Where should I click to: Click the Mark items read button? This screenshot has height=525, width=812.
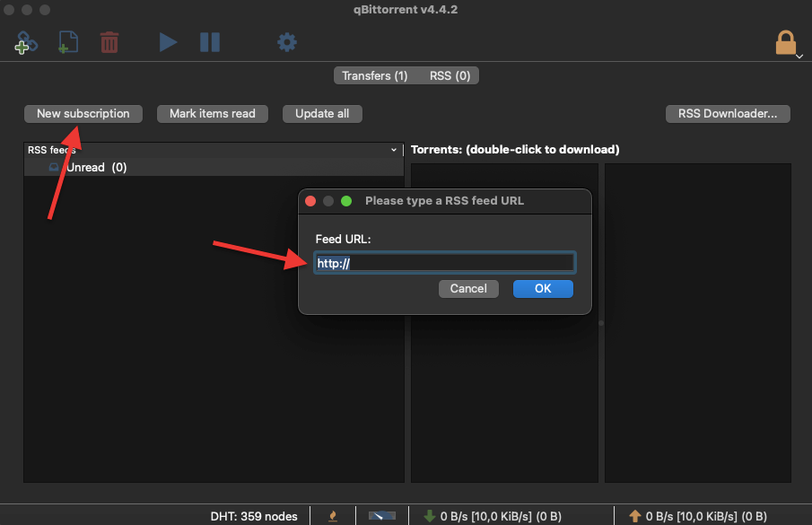(x=213, y=114)
